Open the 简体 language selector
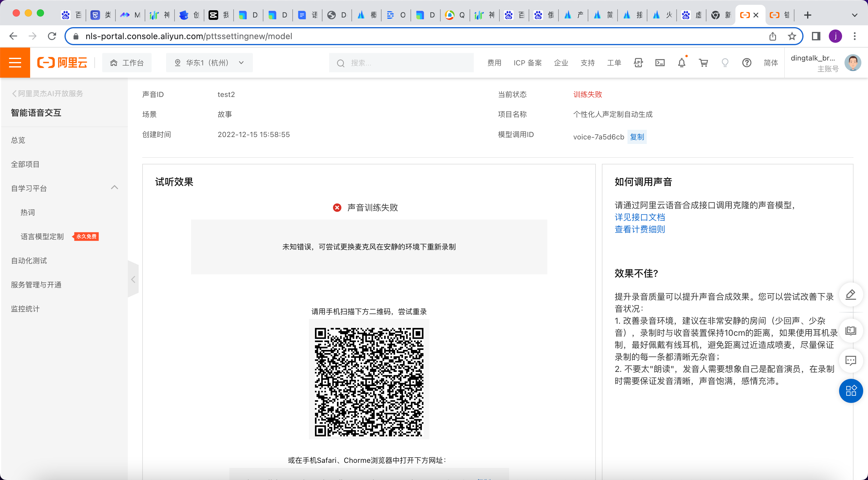868x480 pixels. 771,63
